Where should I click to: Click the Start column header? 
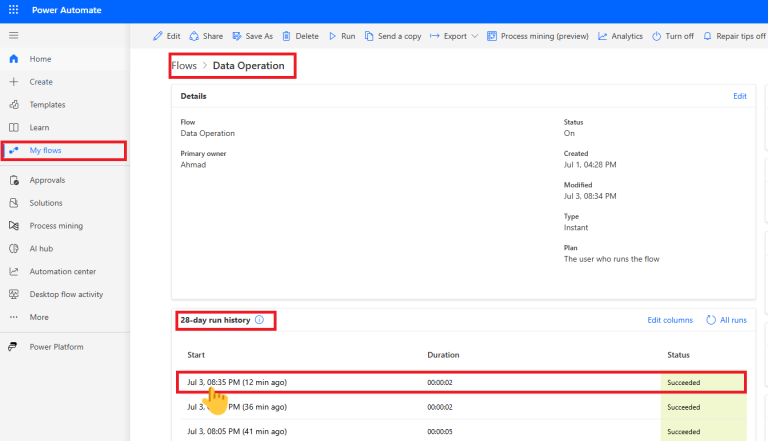click(x=196, y=355)
